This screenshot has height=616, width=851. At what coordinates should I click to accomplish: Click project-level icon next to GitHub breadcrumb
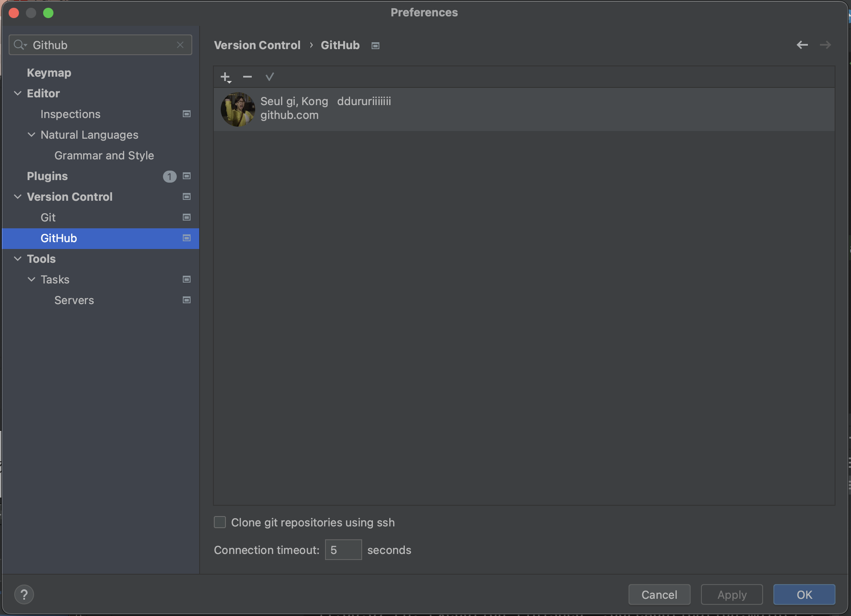[375, 46]
